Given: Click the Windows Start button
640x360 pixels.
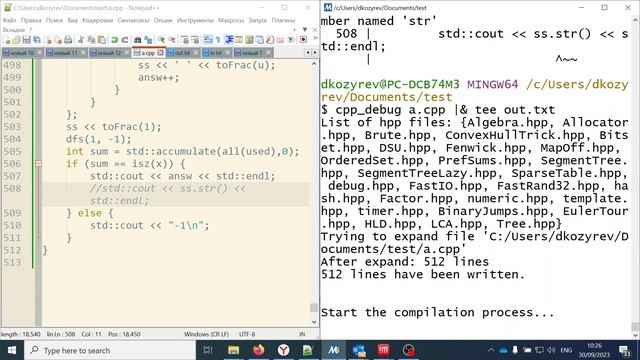Looking at the screenshot, I should tap(12, 350).
